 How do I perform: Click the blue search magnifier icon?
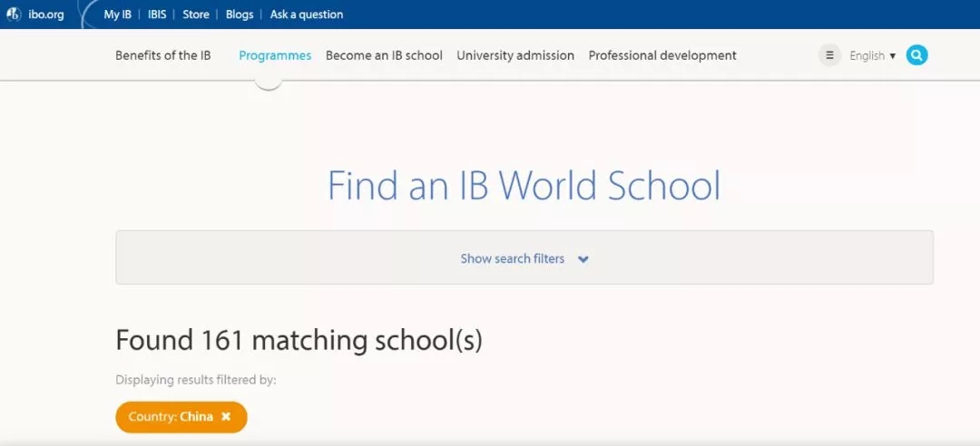tap(916, 55)
